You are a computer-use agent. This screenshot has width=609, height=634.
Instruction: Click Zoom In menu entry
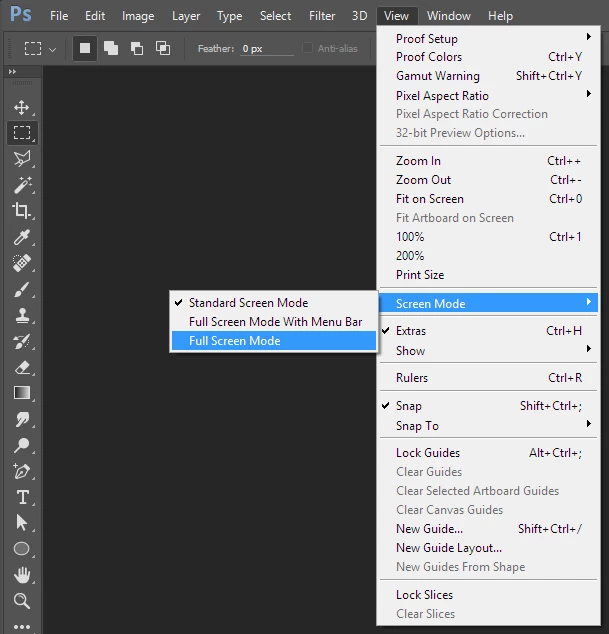point(488,161)
